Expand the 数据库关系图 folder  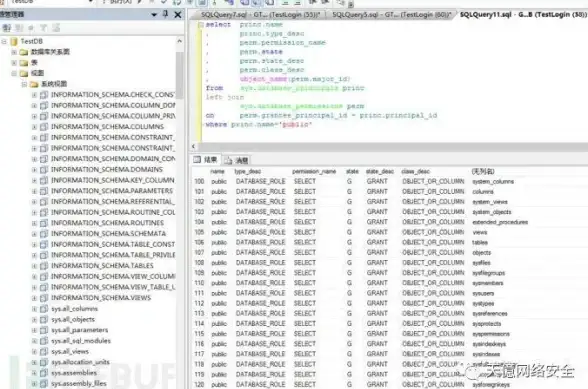point(14,52)
